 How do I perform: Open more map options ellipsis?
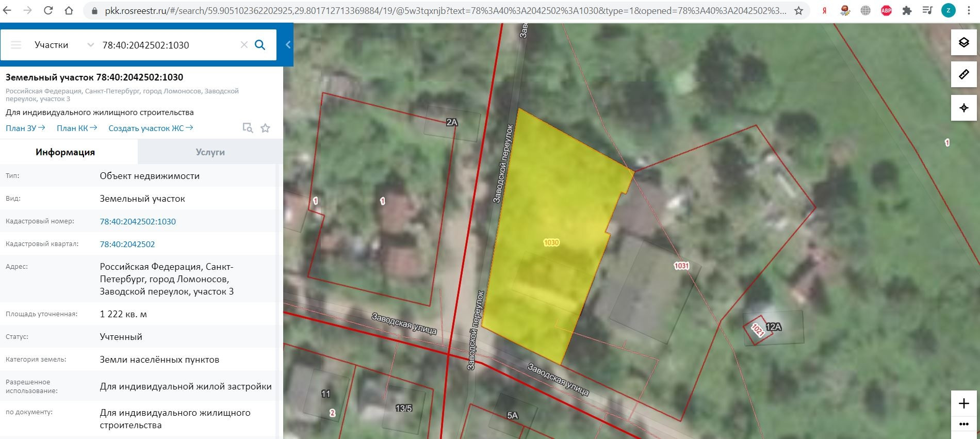coord(964,425)
